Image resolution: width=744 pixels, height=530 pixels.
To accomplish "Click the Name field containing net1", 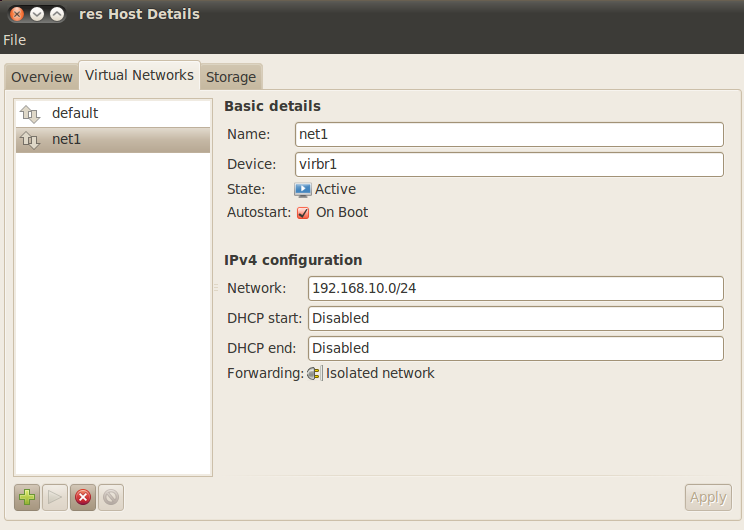I will pos(509,134).
